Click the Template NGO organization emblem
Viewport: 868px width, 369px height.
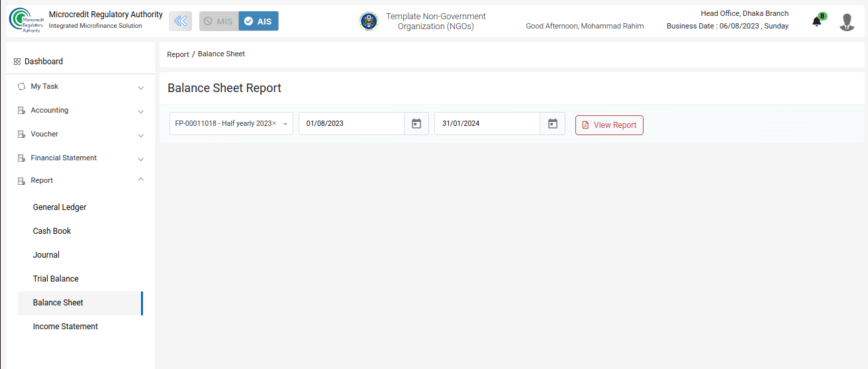[369, 21]
